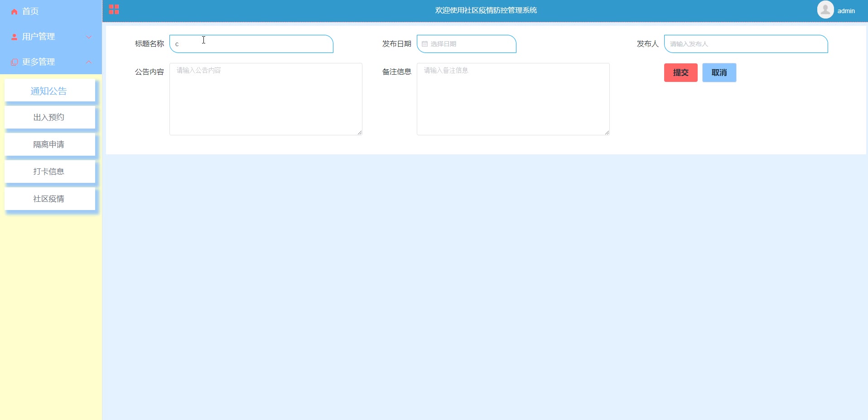Click into the 公告内容 text area
The height and width of the screenshot is (420, 868).
(266, 99)
